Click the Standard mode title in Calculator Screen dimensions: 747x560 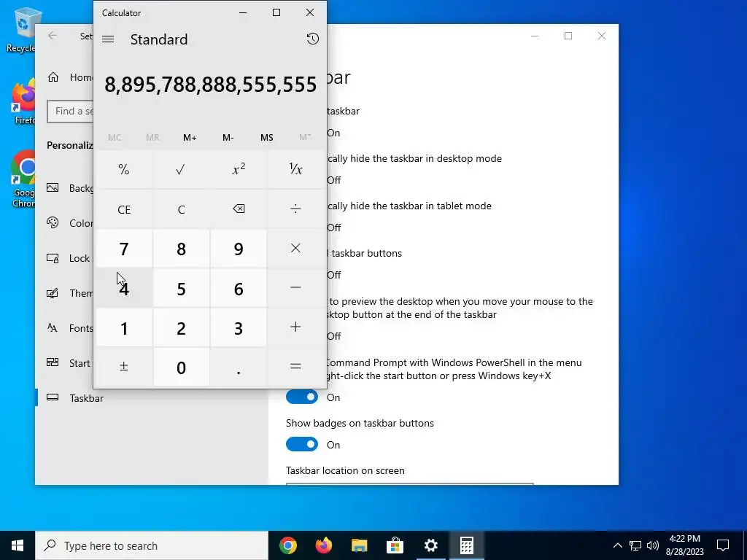pyautogui.click(x=159, y=39)
